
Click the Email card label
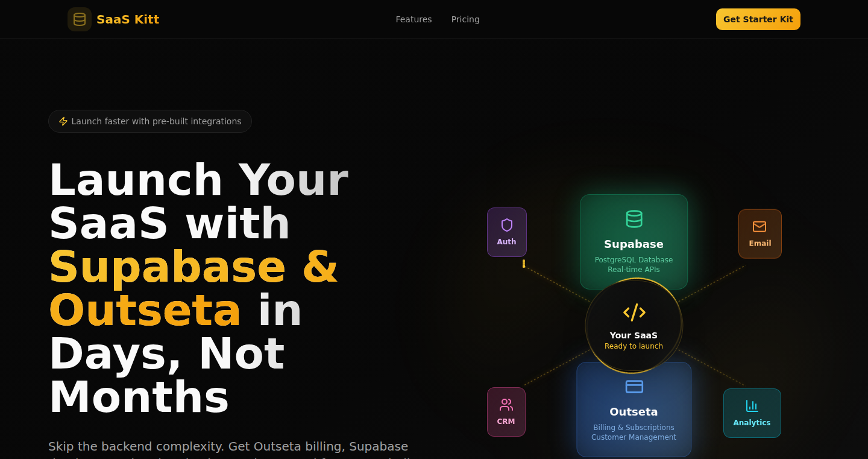tap(760, 244)
